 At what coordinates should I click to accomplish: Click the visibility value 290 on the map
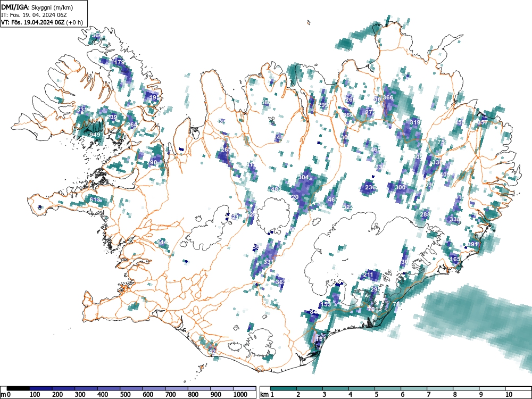coord(152,162)
